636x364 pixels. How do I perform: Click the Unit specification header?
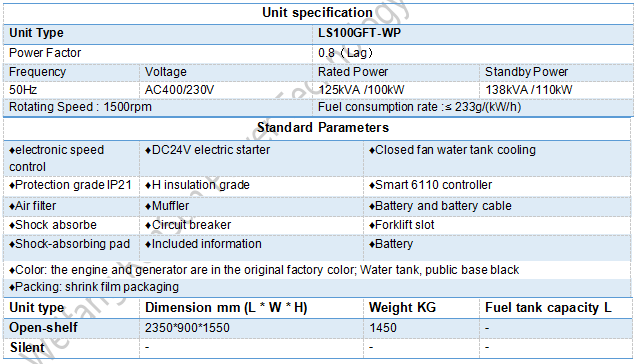[x=317, y=13]
